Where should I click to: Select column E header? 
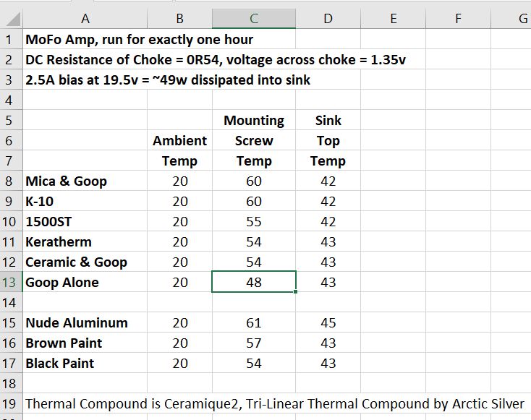pyautogui.click(x=393, y=19)
